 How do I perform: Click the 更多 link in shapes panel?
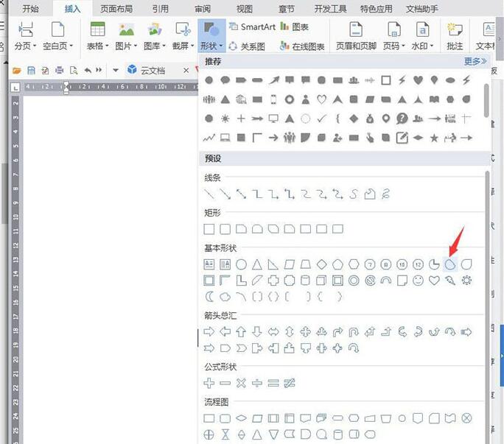[x=475, y=61]
